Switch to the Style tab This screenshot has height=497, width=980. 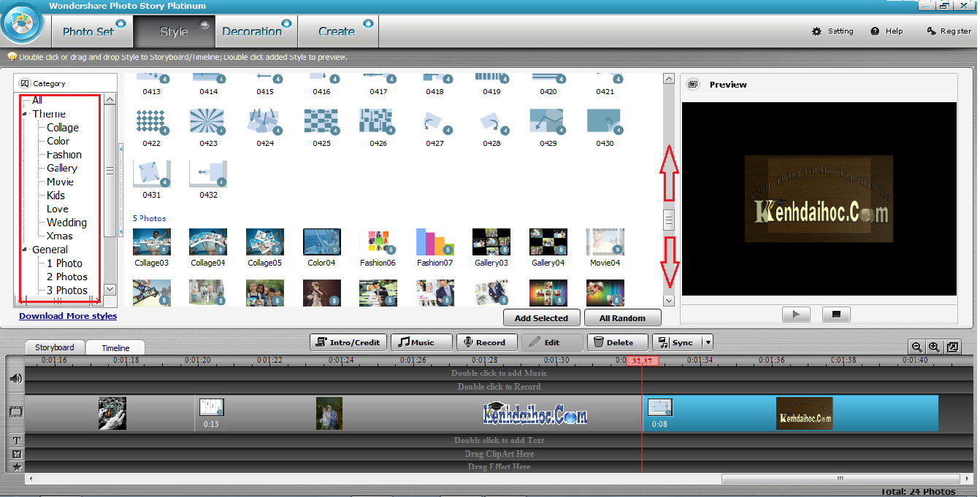point(175,31)
